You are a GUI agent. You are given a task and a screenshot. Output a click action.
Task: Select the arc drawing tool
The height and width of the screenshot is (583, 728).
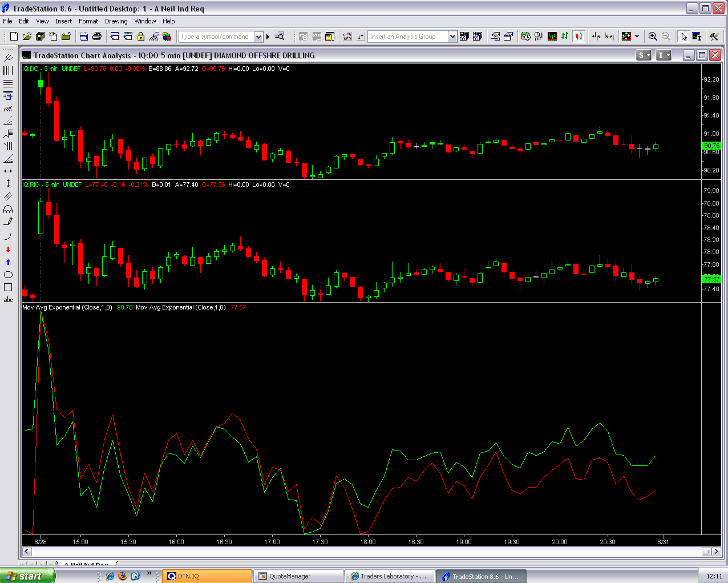pos(8,236)
